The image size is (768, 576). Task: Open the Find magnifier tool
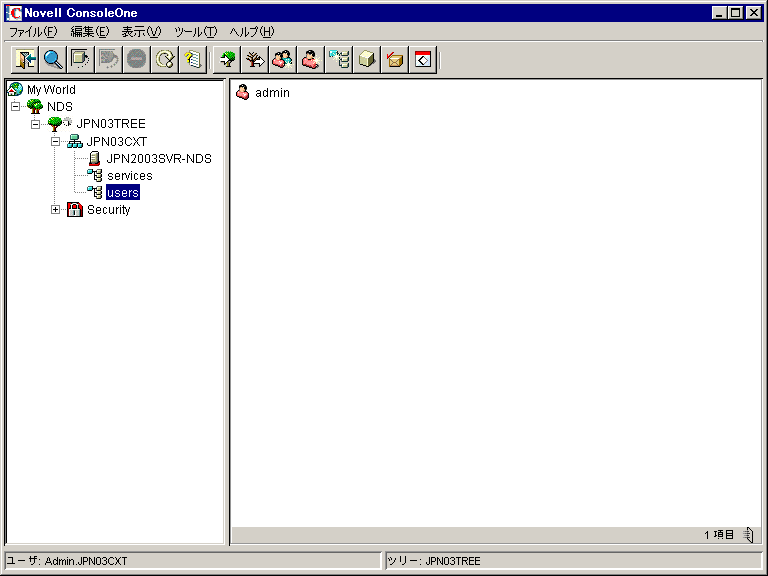(x=53, y=60)
